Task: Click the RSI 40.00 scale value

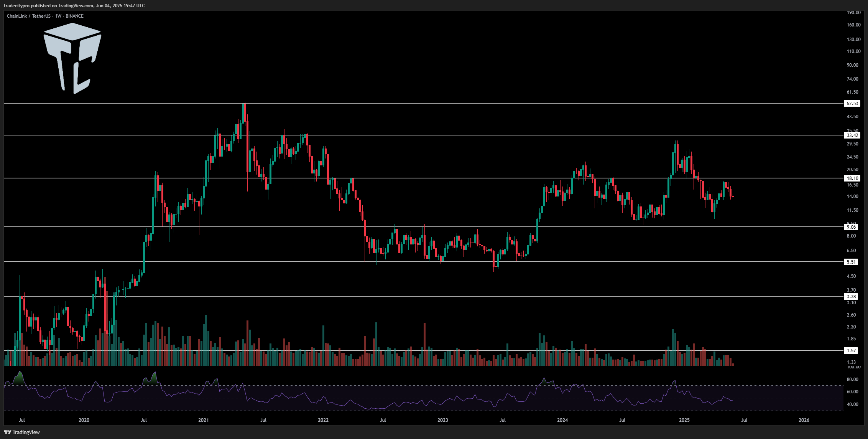Action: point(853,404)
